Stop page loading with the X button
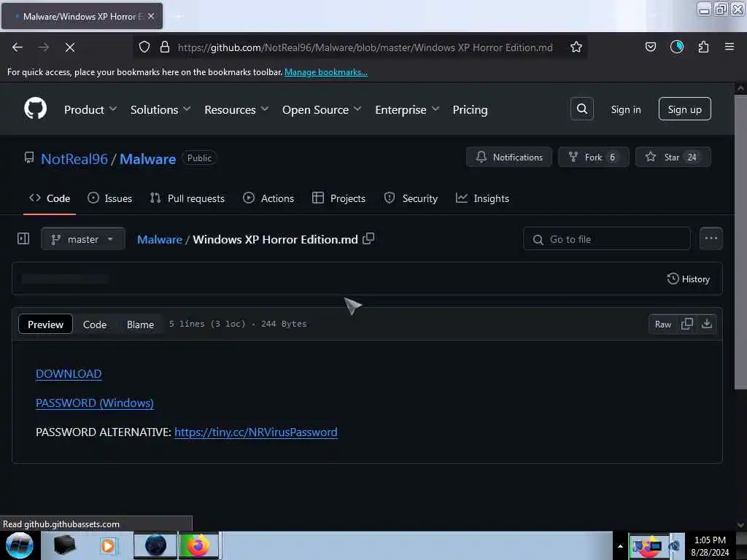 [x=69, y=47]
